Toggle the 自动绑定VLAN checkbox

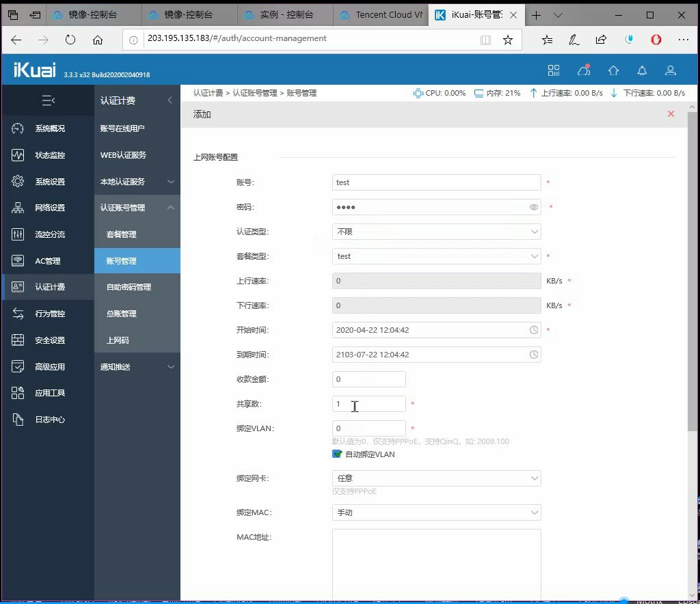coord(337,454)
